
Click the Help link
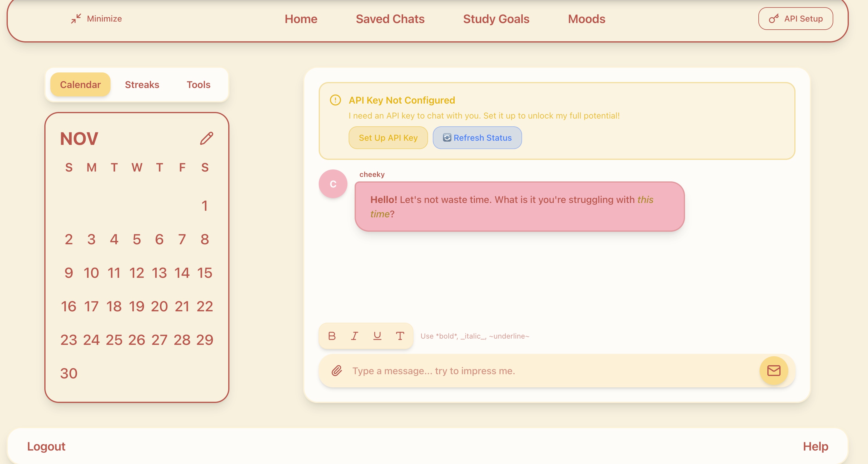[815, 446]
